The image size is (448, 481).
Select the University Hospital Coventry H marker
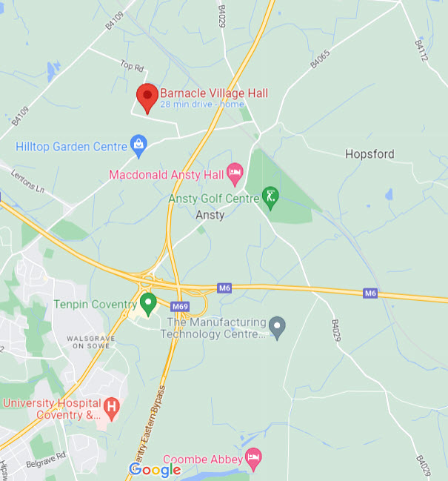tap(112, 409)
